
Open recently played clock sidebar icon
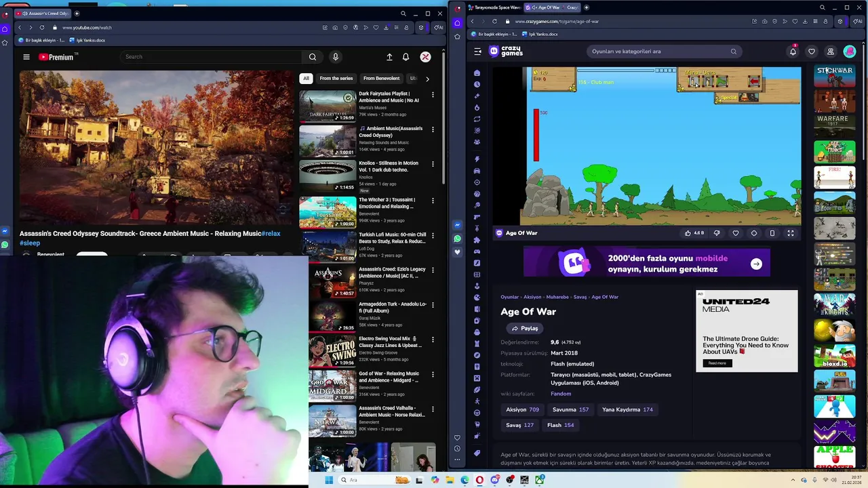click(477, 84)
